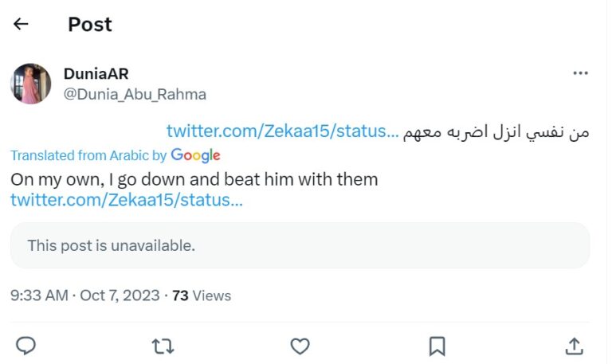Click the translated English post text
Screen dimensions: 612x364
point(194,179)
